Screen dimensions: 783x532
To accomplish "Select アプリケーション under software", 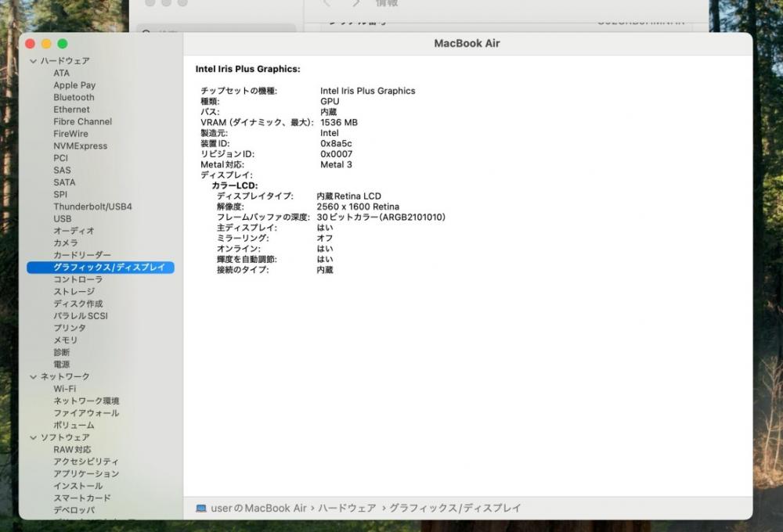I will 86,474.
